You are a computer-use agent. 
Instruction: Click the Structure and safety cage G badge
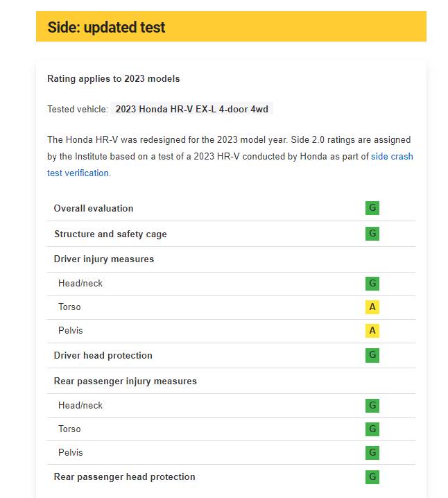pos(372,234)
